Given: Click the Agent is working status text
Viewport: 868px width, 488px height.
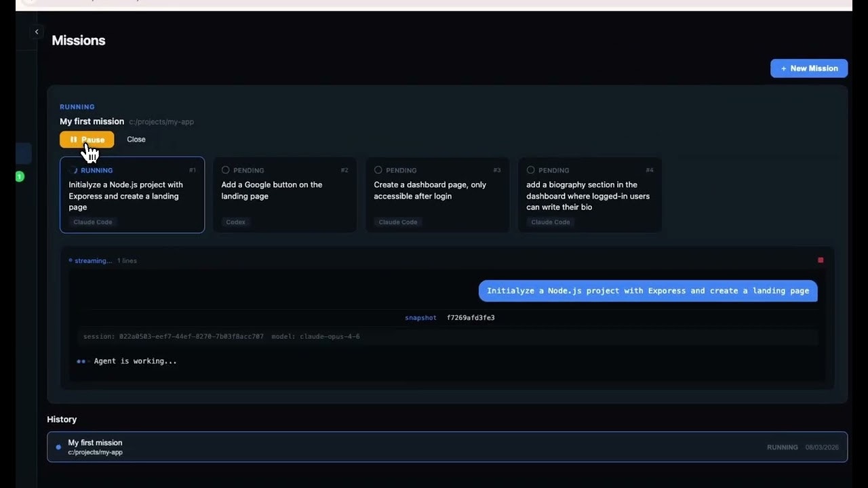Looking at the screenshot, I should (136, 361).
